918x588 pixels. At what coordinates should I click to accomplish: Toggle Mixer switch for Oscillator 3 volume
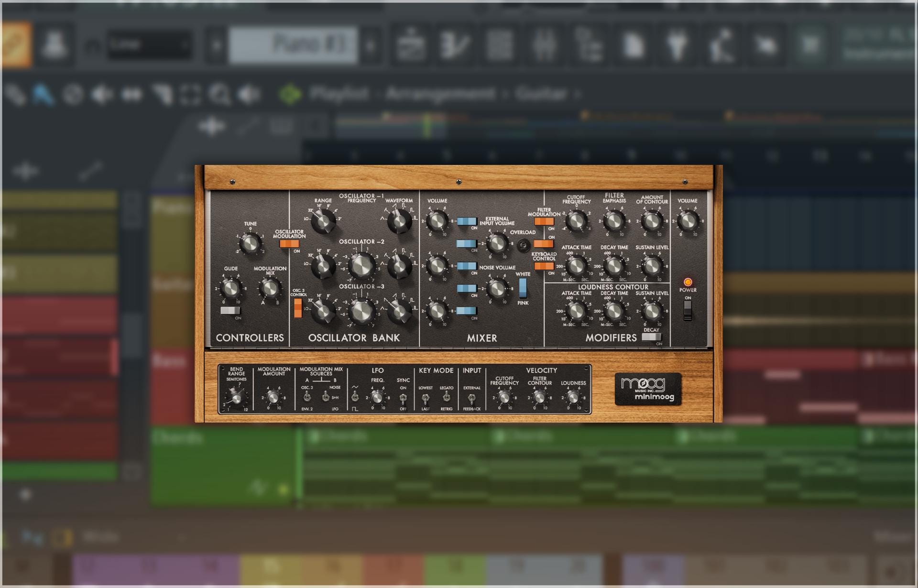point(467,311)
